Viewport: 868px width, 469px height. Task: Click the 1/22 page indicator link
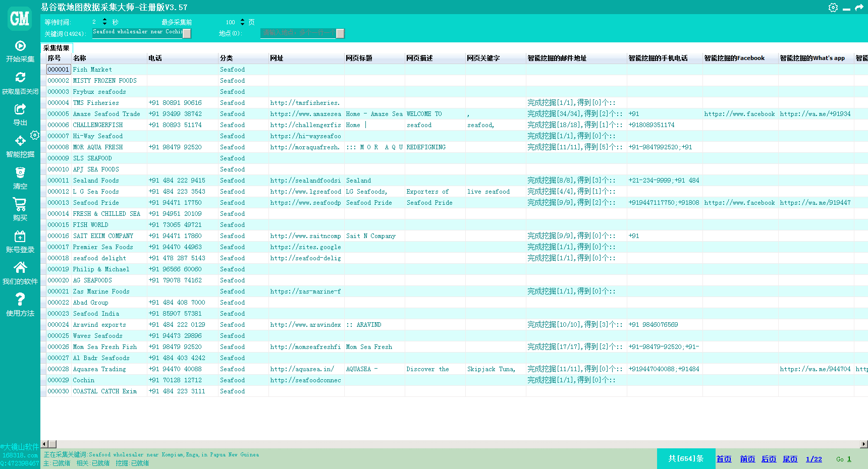tap(814, 459)
